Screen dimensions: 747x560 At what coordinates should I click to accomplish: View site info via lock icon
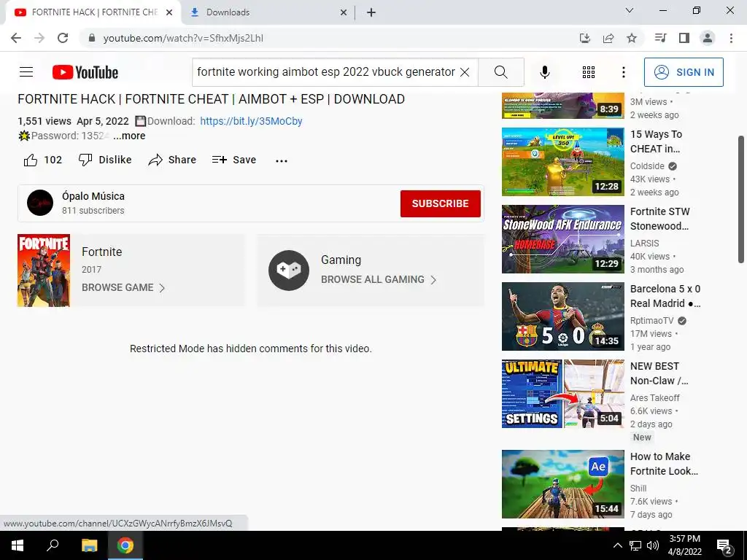[92, 38]
